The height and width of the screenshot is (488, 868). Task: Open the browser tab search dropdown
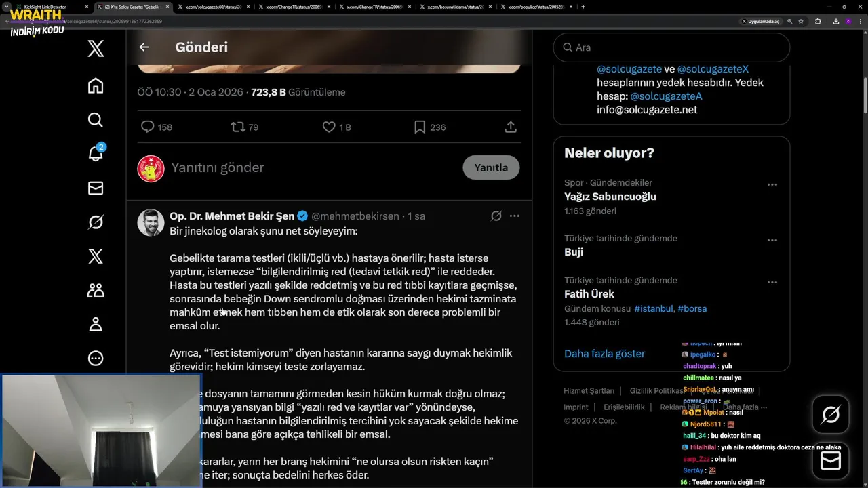click(6, 7)
